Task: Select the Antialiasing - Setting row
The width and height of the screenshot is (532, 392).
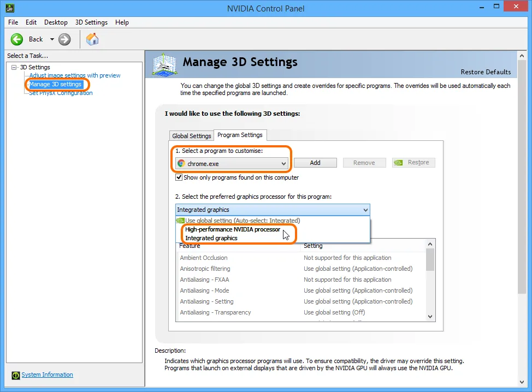Action: 300,301
